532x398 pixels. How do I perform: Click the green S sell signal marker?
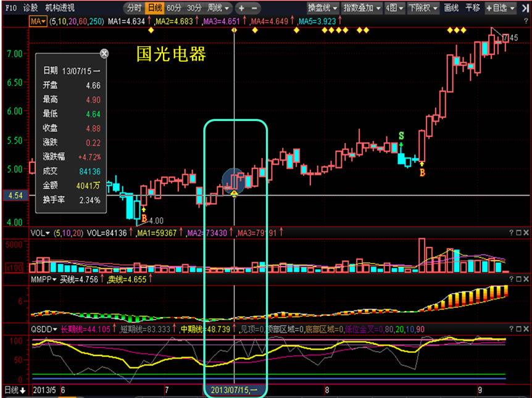point(401,136)
